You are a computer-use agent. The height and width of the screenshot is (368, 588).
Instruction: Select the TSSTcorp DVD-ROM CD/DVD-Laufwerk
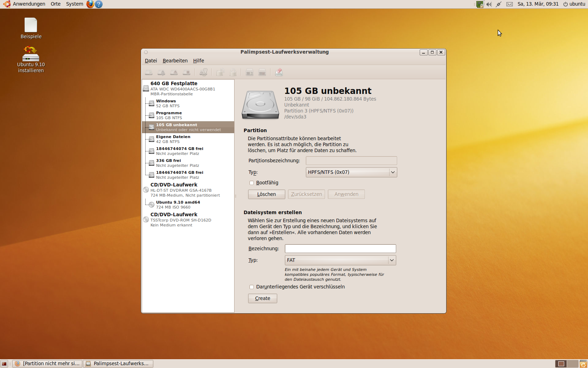(188, 220)
